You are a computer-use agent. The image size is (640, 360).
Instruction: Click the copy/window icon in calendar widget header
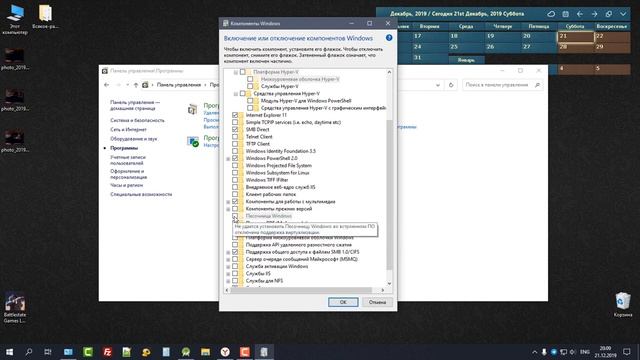point(609,14)
